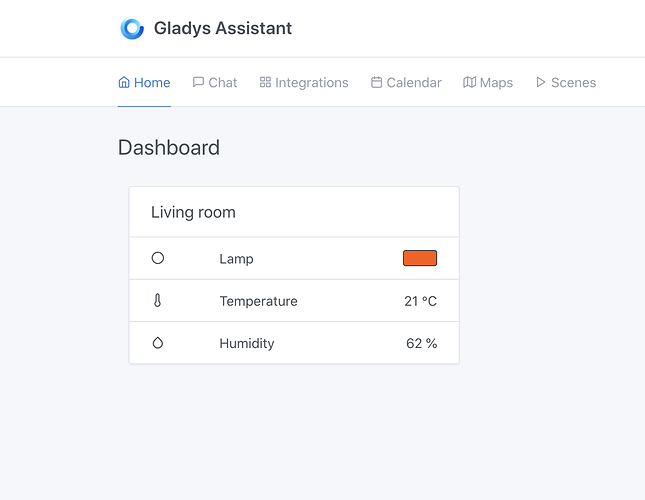Click the Gladys Assistant title text
Viewport: 645px width, 500px height.
[223, 28]
